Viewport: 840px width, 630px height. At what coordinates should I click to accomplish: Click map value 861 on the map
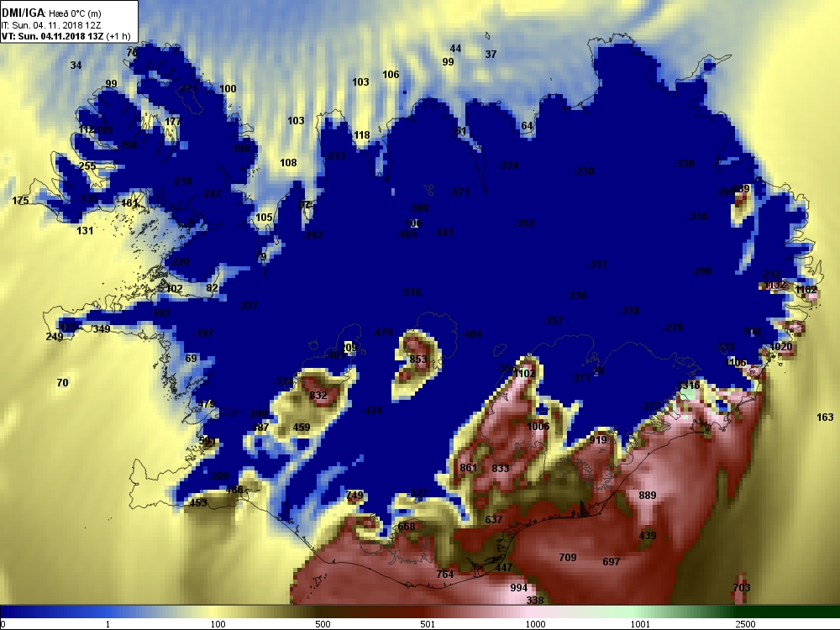468,468
